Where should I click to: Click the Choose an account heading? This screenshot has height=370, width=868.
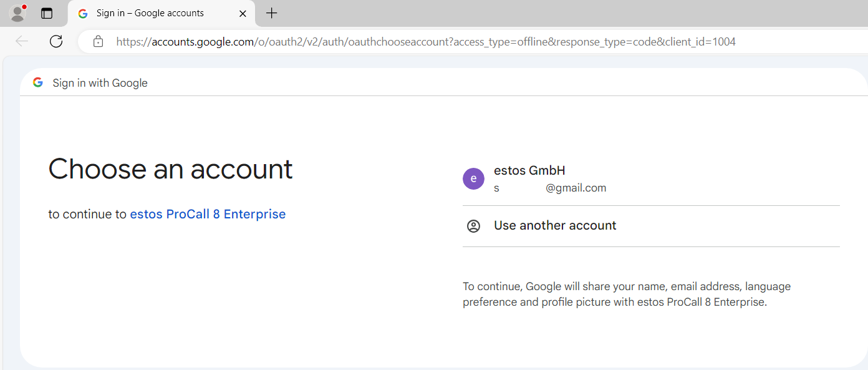170,169
